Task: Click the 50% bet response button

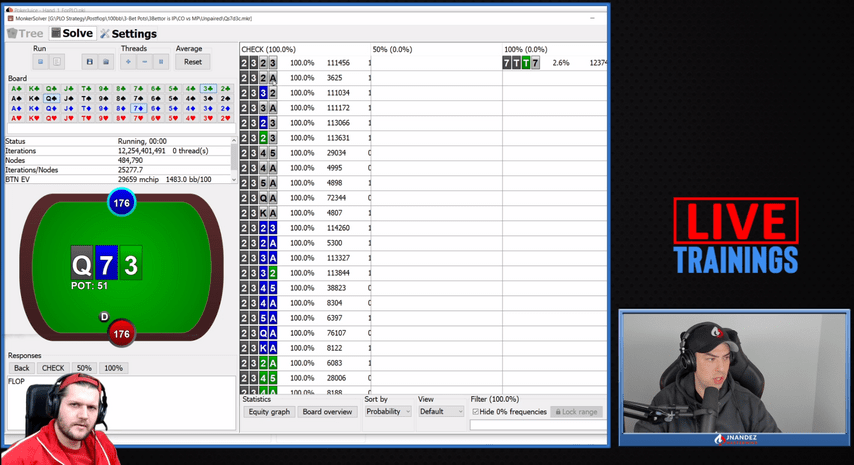Action: [84, 368]
